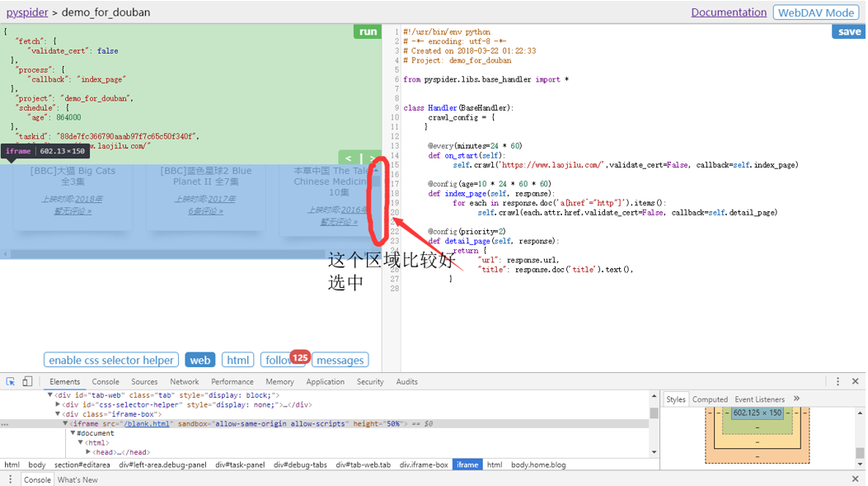
Task: Enable the css selector helper
Action: tap(110, 361)
